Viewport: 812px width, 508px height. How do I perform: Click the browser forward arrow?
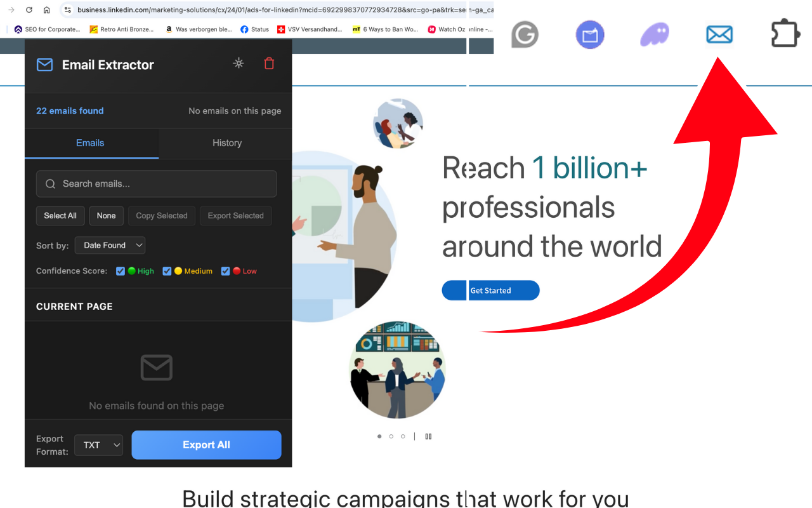[11, 10]
